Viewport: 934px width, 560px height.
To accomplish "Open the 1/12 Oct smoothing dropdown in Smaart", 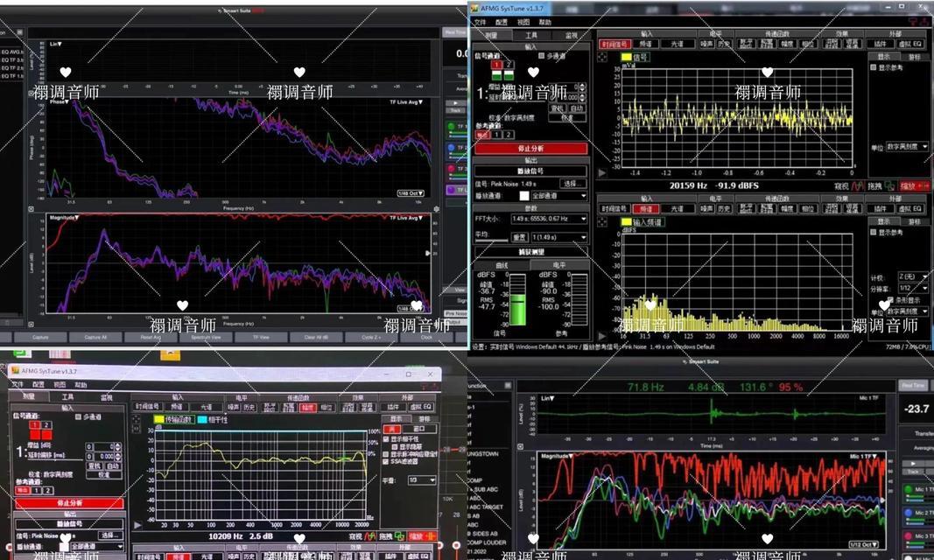I will [x=864, y=544].
